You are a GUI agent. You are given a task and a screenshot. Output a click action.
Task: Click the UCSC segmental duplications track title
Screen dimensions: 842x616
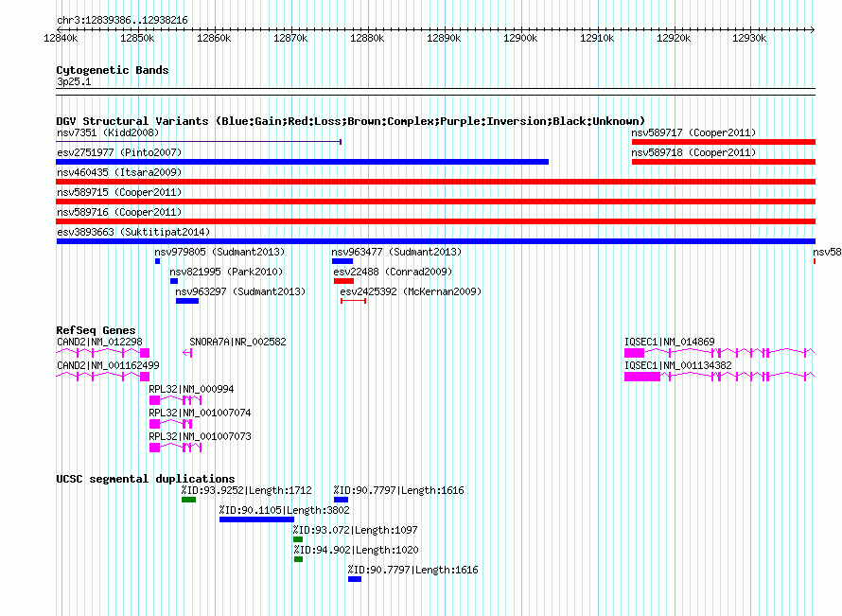point(146,479)
